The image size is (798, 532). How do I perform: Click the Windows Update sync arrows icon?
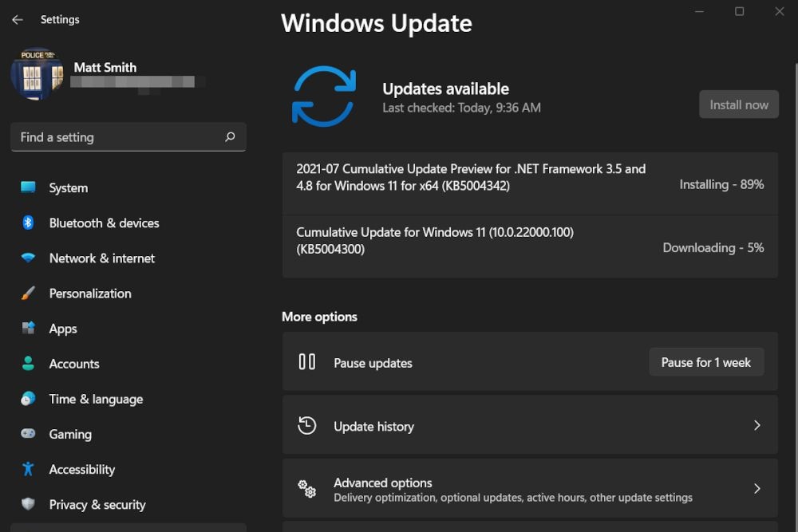pyautogui.click(x=322, y=96)
